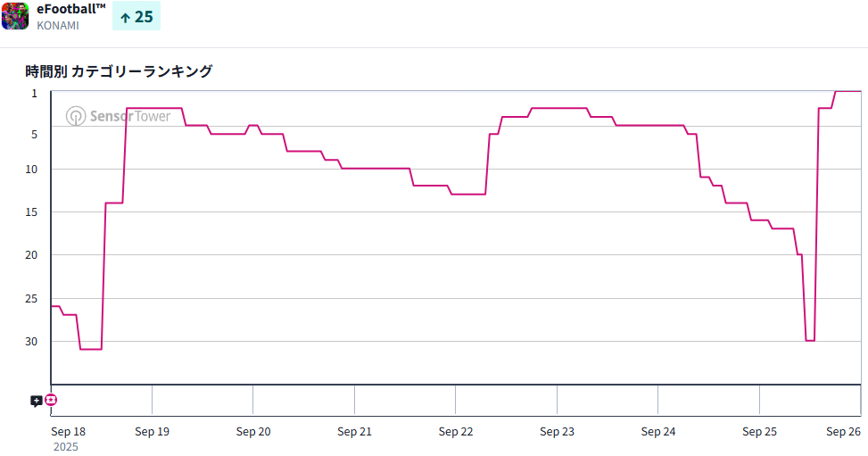This screenshot has height=456, width=868.
Task: Select the Sep 22 date label
Action: 456,432
